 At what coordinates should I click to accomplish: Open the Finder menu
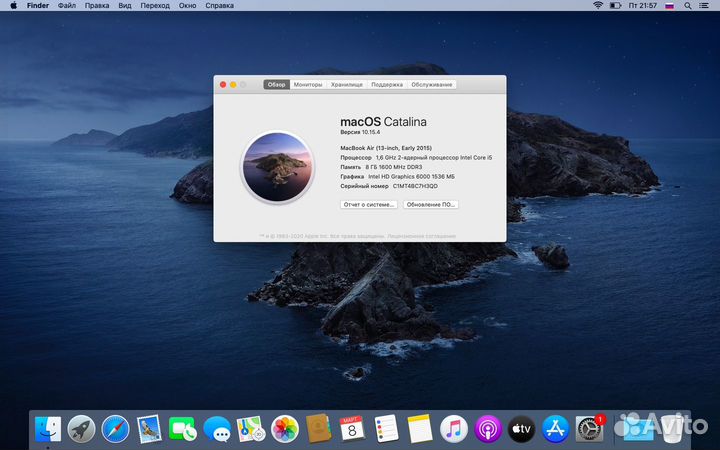pyautogui.click(x=38, y=6)
